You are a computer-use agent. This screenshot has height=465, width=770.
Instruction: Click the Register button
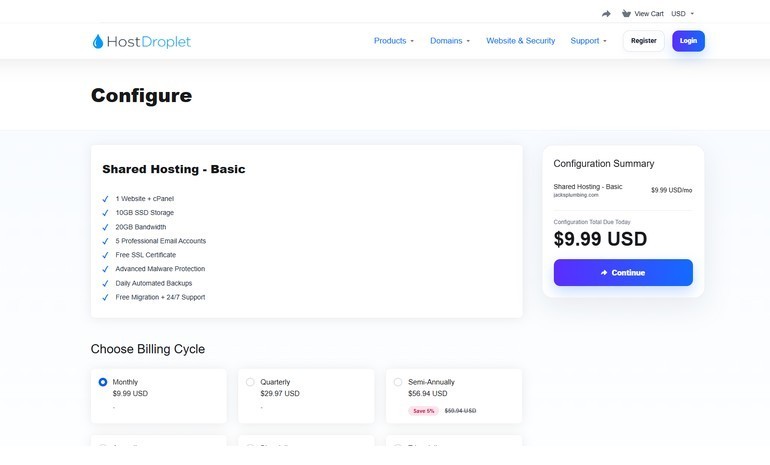(643, 41)
